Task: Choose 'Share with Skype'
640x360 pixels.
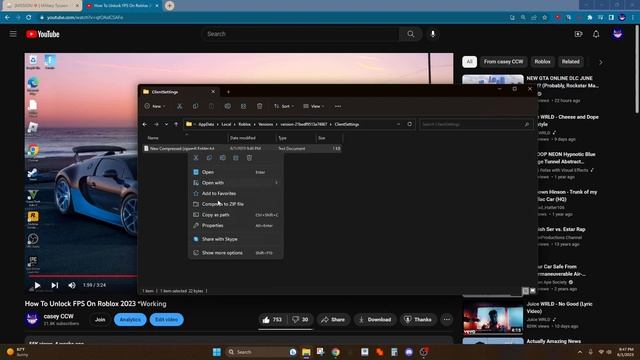Action: tap(236, 239)
